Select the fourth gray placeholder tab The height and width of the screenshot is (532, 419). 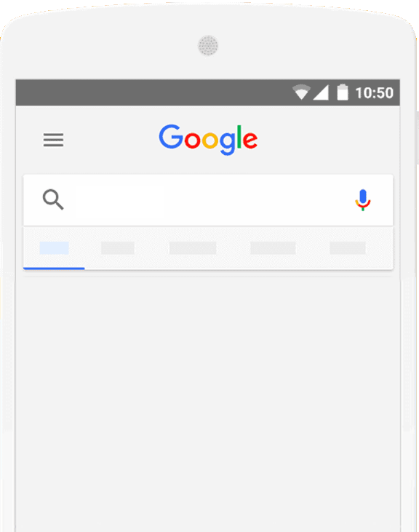pyautogui.click(x=273, y=248)
